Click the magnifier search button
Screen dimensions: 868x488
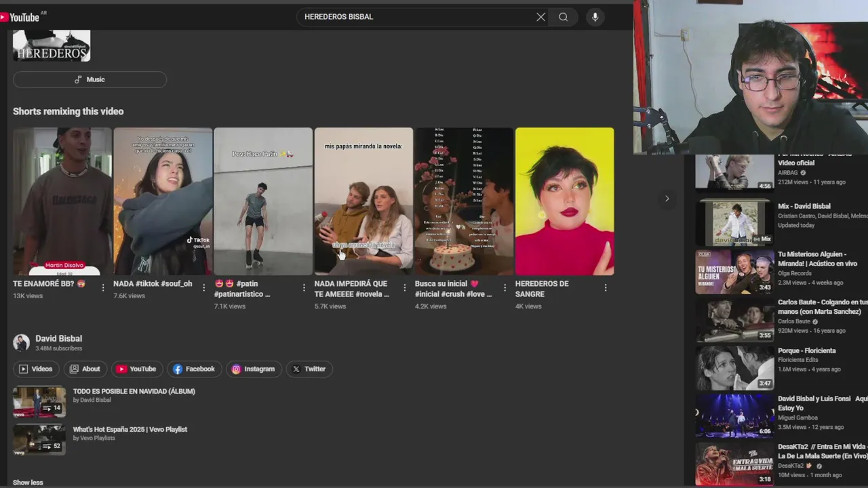[563, 17]
